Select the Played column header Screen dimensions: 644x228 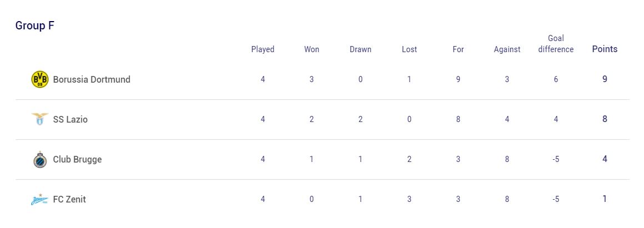(263, 49)
